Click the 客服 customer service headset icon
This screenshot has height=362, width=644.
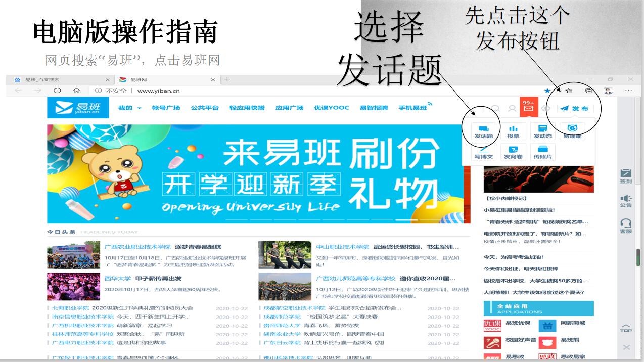coord(626,225)
